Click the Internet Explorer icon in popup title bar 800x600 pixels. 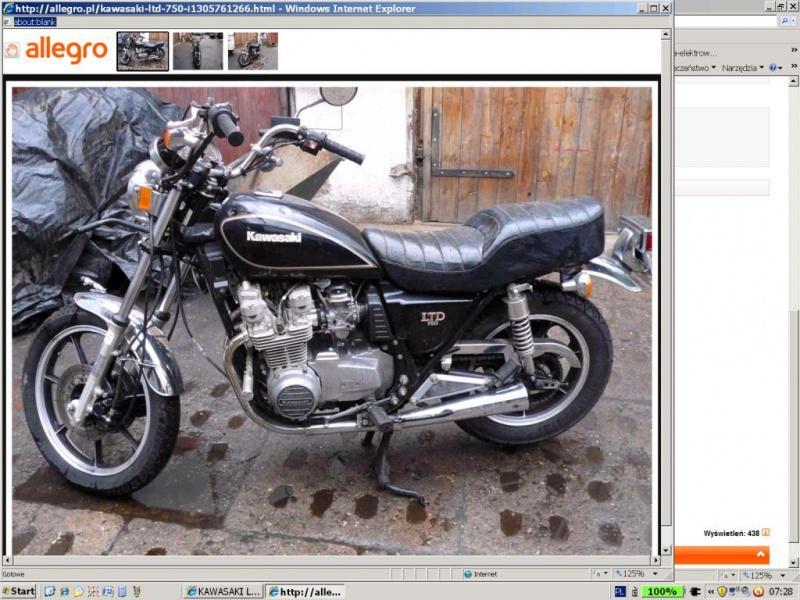tap(8, 8)
